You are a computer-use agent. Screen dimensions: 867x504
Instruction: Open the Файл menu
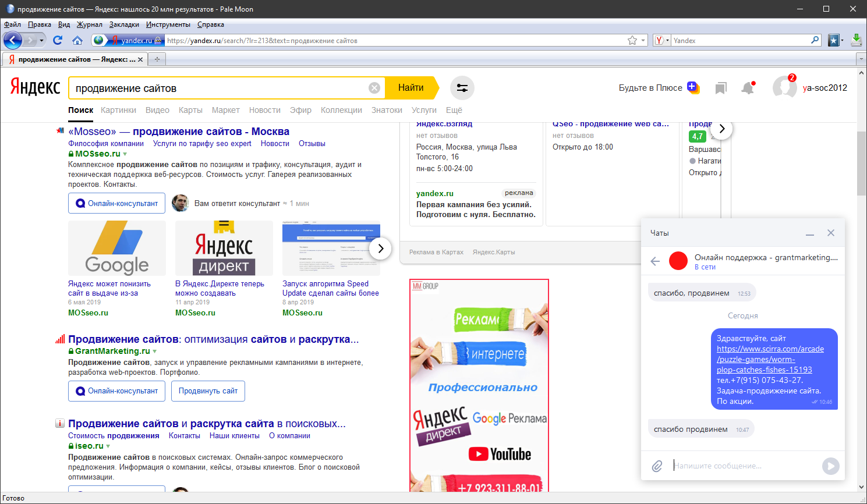(12, 24)
